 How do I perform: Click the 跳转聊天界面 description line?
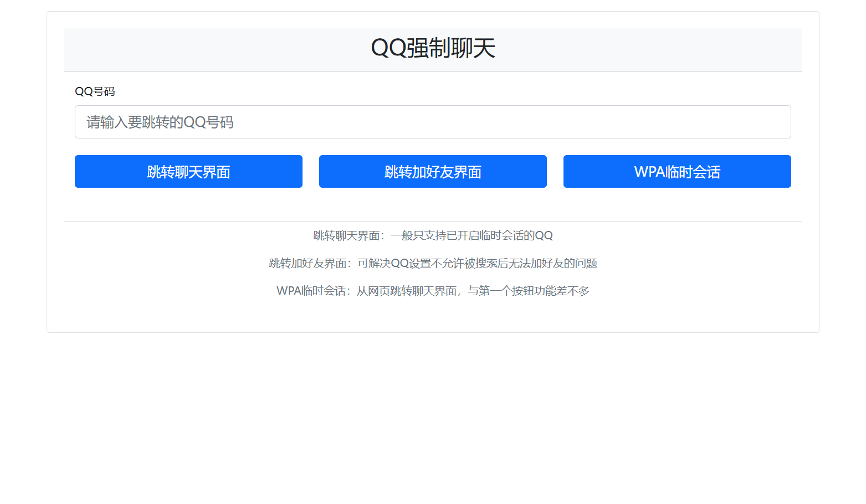[433, 235]
